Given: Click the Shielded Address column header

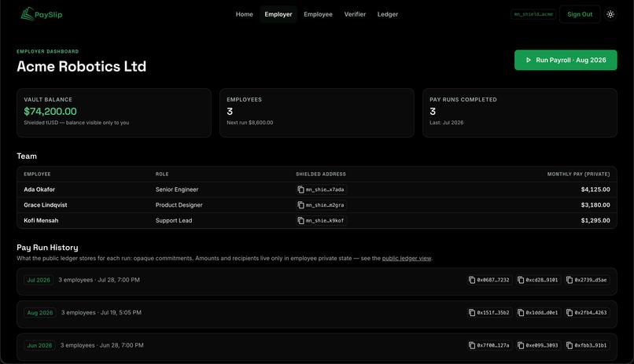Looking at the screenshot, I should tap(321, 174).
